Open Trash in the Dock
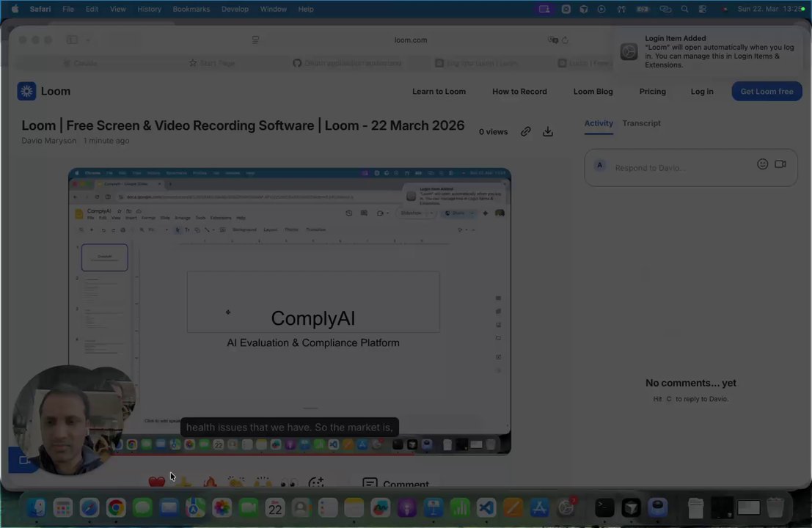This screenshot has height=528, width=812. click(775, 507)
